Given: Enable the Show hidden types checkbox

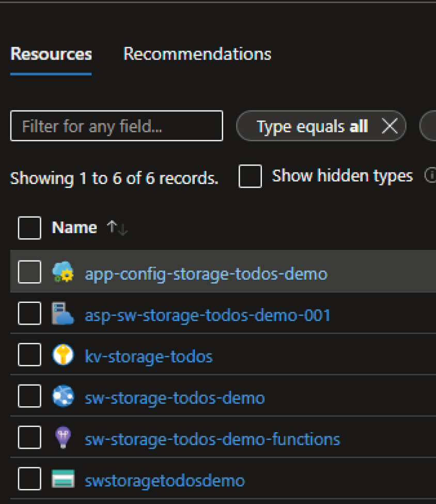Looking at the screenshot, I should [x=250, y=176].
